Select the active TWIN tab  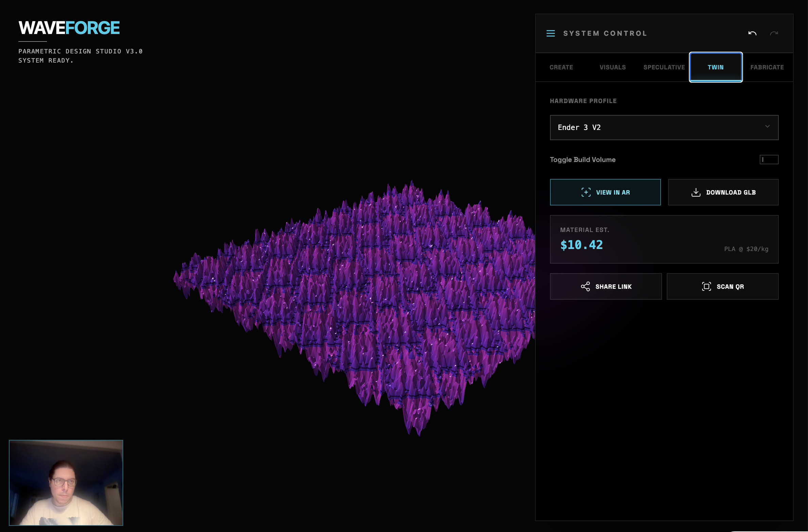click(715, 67)
